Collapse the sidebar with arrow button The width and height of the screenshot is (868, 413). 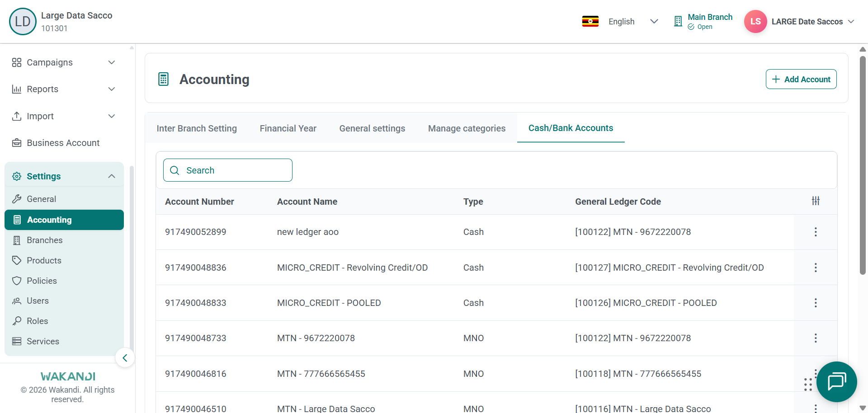click(x=125, y=358)
